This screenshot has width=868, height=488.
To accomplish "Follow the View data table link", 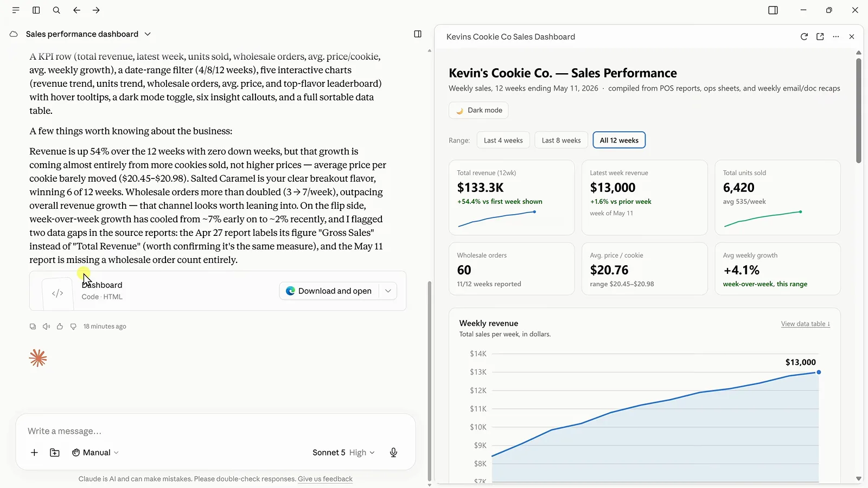I will point(806,324).
